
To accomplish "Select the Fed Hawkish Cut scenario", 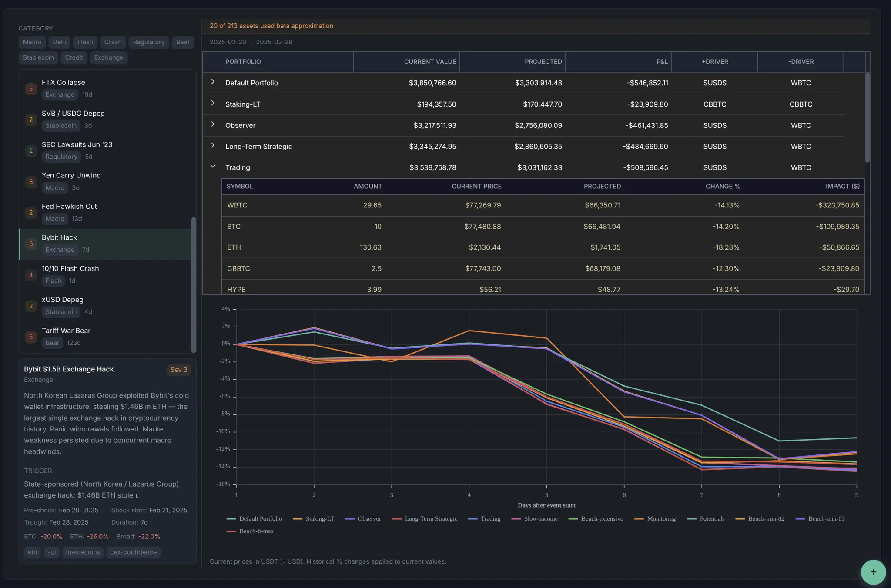I will pyautogui.click(x=105, y=213).
